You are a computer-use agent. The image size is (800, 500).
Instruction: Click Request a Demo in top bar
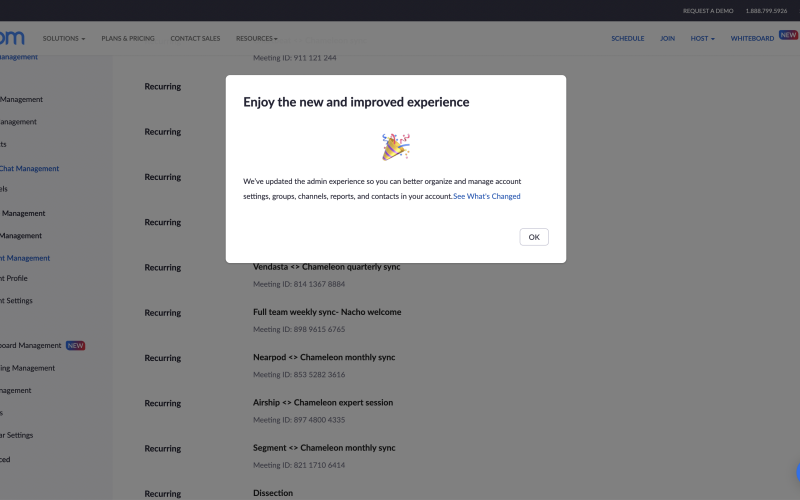click(x=708, y=10)
